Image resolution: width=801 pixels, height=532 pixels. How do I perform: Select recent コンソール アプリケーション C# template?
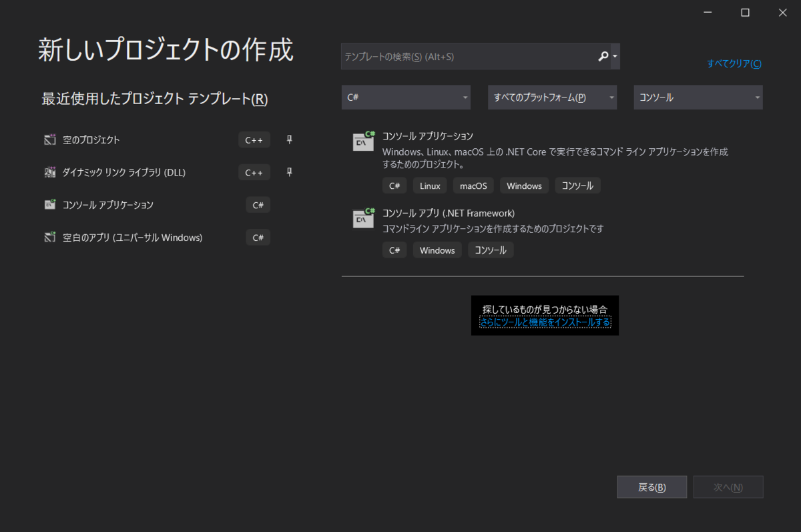(x=108, y=204)
